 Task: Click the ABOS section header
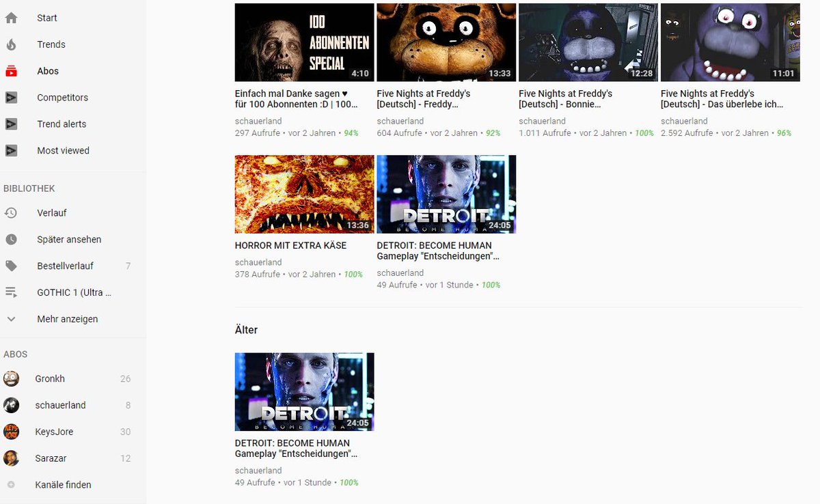pyautogui.click(x=16, y=354)
